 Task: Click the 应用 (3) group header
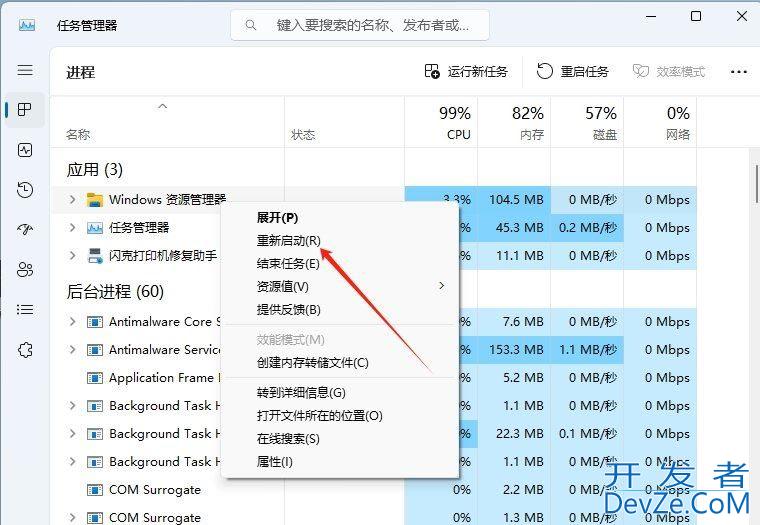(x=95, y=170)
